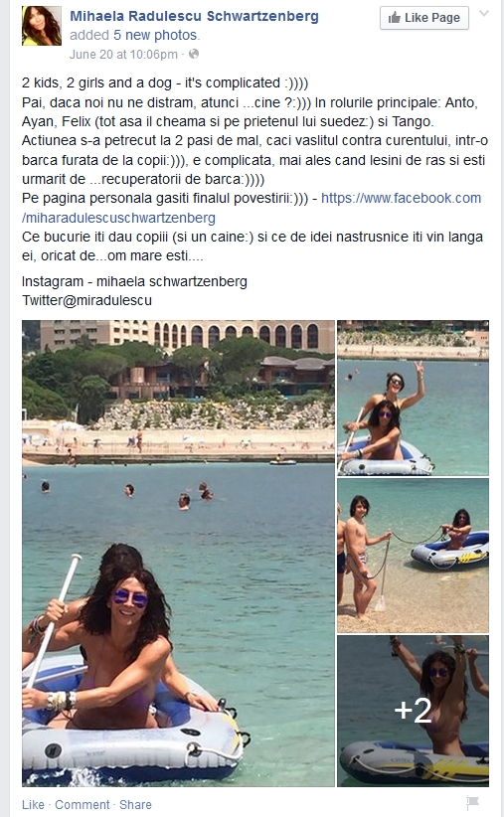Open the Mihaela Radulescu Schwartzenberg page name

[194, 16]
